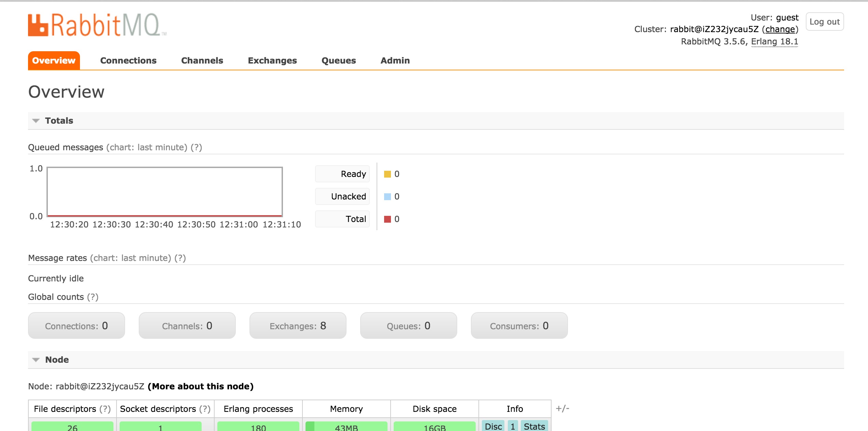The image size is (868, 431).
Task: Click the Unacked legend label
Action: 342,197
